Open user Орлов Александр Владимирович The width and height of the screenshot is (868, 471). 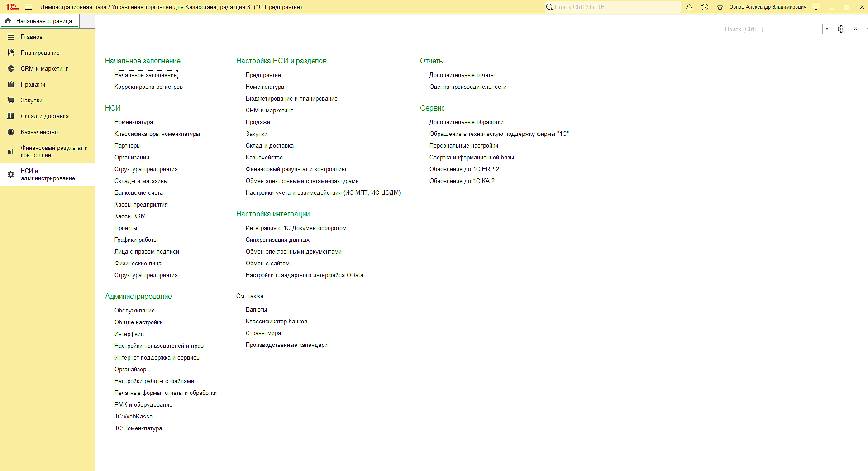(768, 7)
